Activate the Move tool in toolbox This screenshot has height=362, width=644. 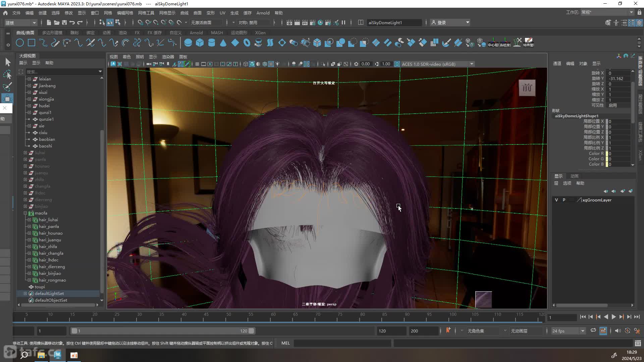7,99
